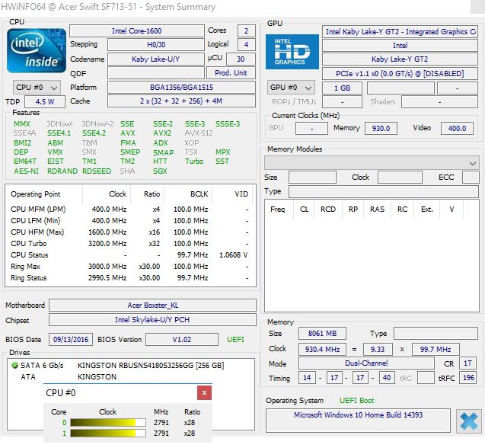485x448 pixels.
Task: Select the CPU HFM (Max) row
Action: tap(130, 232)
